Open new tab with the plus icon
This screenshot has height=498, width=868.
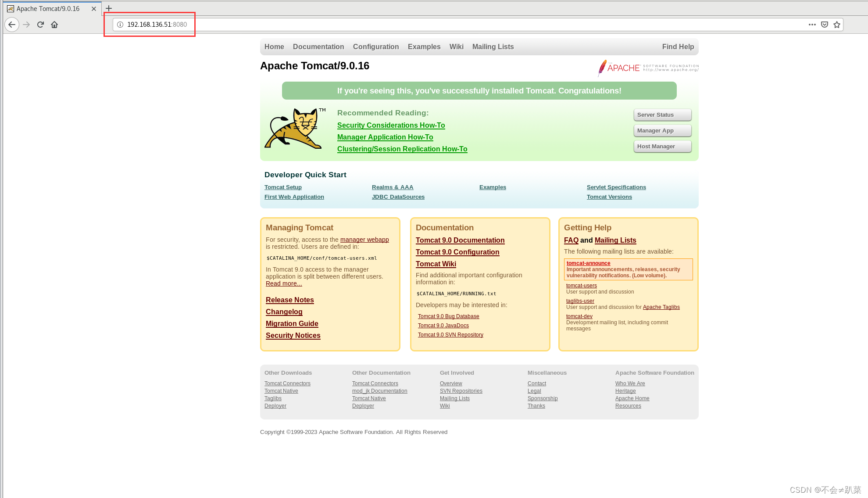(x=109, y=8)
